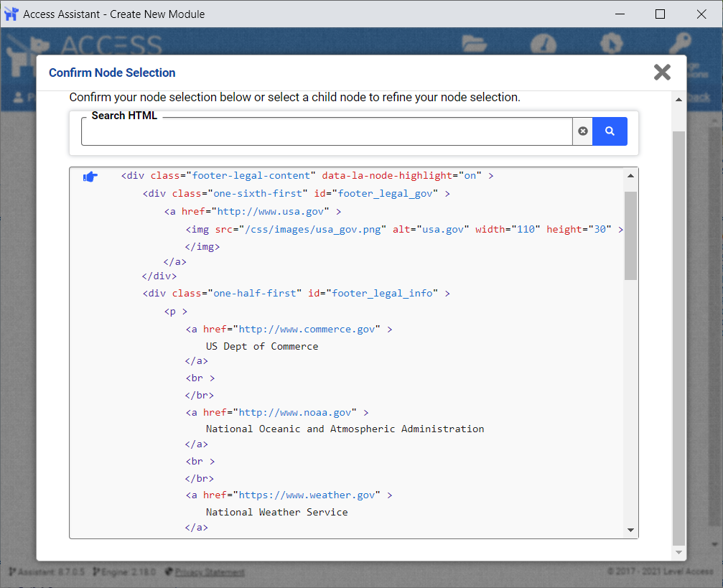
Task: Close the Confirm Node Selection dialog
Action: click(662, 73)
